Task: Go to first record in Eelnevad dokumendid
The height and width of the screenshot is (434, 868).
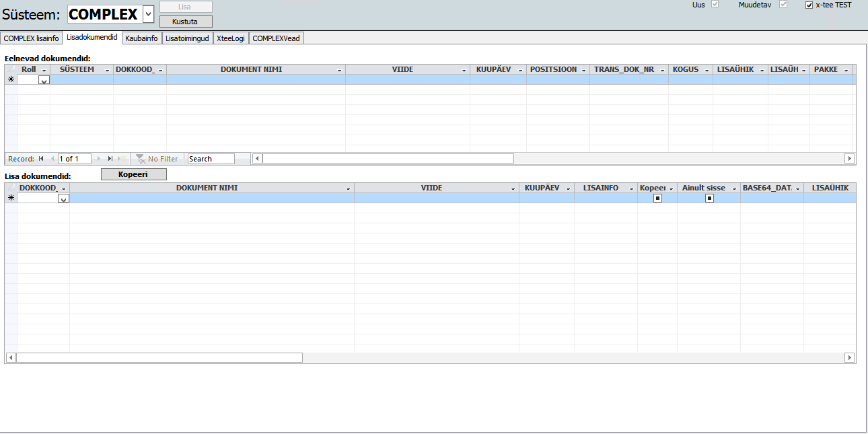Action: pos(41,159)
